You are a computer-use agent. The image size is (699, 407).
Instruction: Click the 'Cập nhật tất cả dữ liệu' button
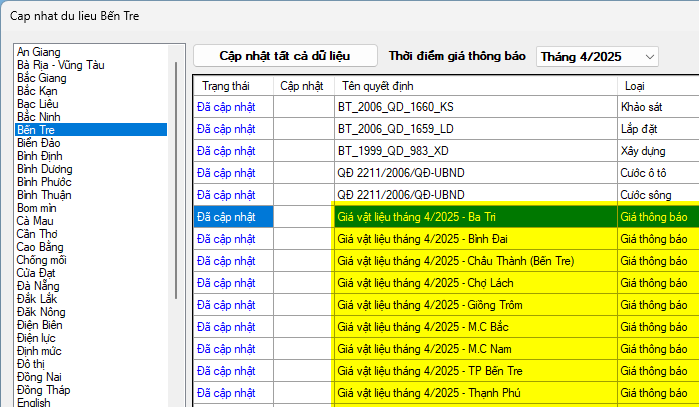coord(285,56)
